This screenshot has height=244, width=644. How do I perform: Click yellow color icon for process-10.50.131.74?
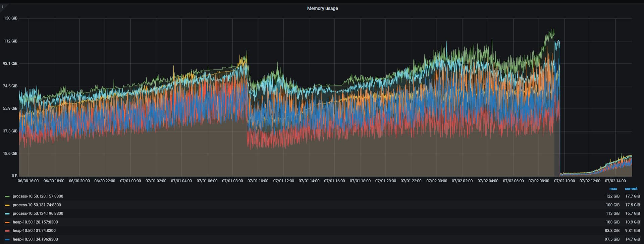(7, 205)
